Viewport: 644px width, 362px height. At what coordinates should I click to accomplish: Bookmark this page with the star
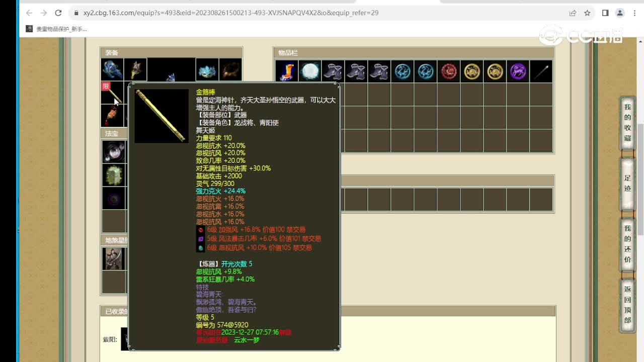pos(587,13)
